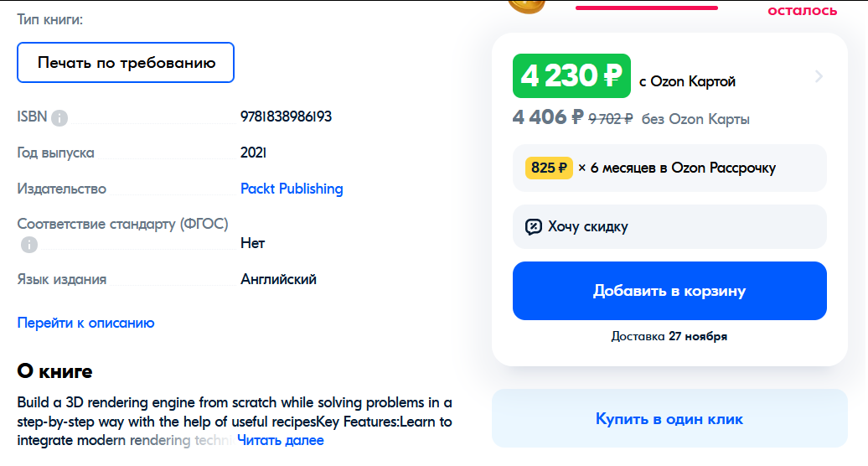Expand Ozon Card price details chevron

click(x=819, y=77)
